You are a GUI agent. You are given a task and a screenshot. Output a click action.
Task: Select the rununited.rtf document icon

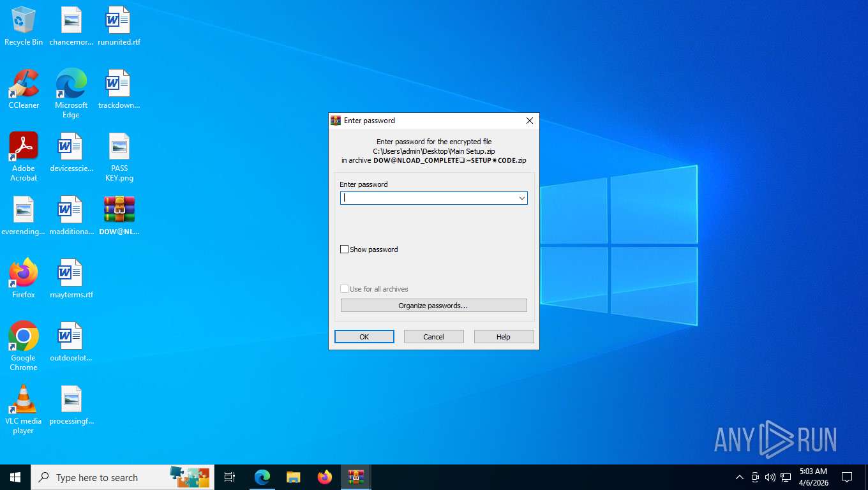click(119, 26)
